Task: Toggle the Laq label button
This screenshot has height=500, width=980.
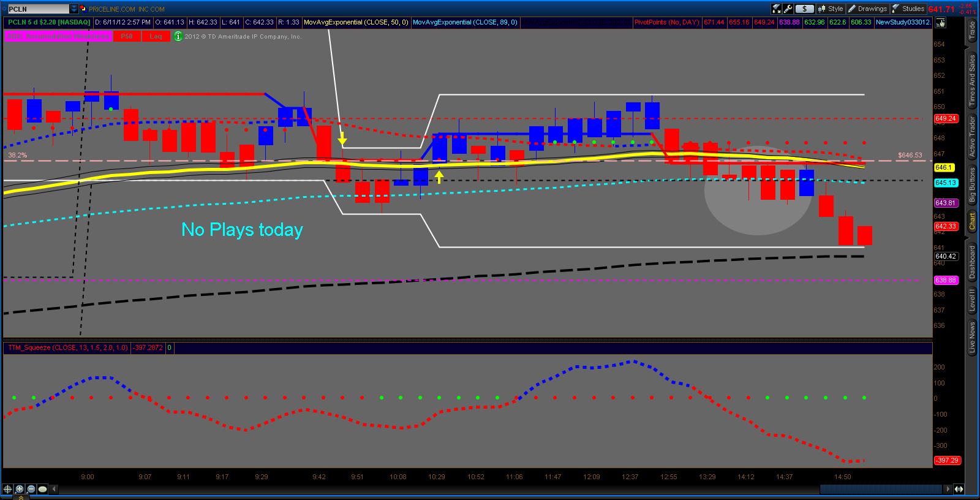Action: (x=156, y=36)
